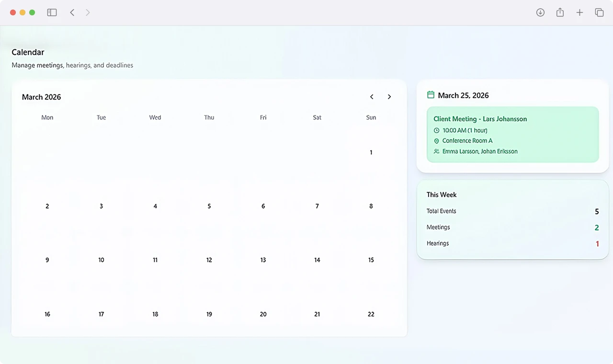Pick day 15 in the calendar grid
The image size is (613, 364).
click(x=371, y=260)
